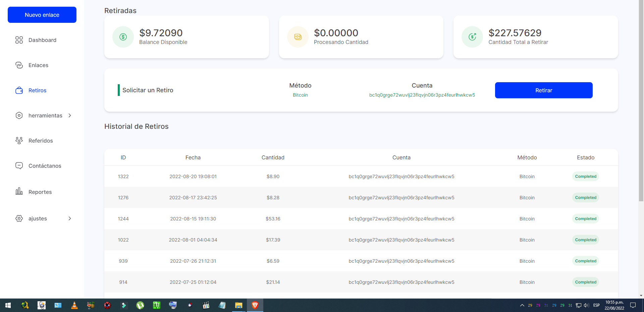Click the Reportes bar chart icon
The height and width of the screenshot is (312, 644).
click(19, 192)
